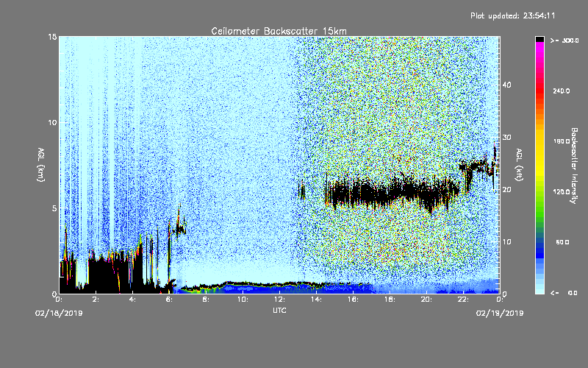Viewport: 588px width, 368px height.
Task: Click the end date '02/19/2019'
Action: point(500,314)
